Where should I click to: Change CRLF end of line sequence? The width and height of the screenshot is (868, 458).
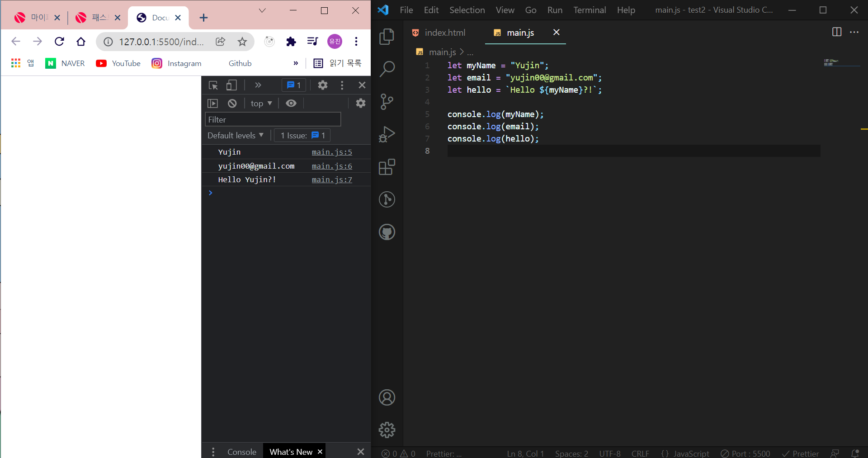(640, 453)
